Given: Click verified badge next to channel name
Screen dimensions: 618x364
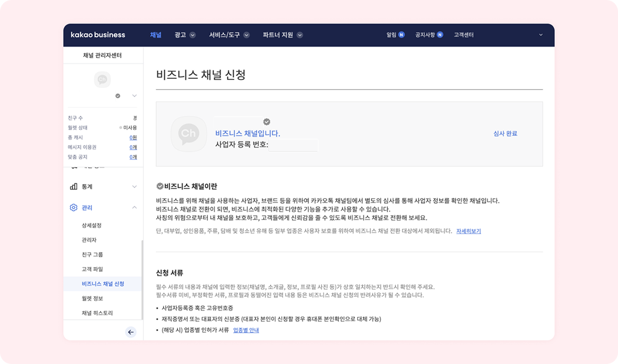Looking at the screenshot, I should pyautogui.click(x=267, y=122).
